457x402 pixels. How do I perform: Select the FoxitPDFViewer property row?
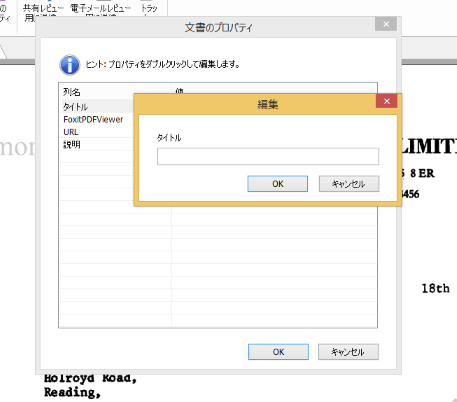point(97,119)
